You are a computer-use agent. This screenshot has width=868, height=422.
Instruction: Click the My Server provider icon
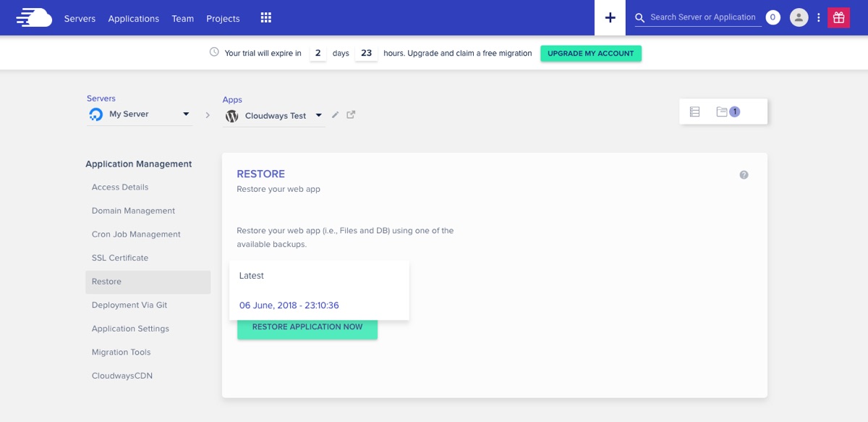tap(95, 114)
